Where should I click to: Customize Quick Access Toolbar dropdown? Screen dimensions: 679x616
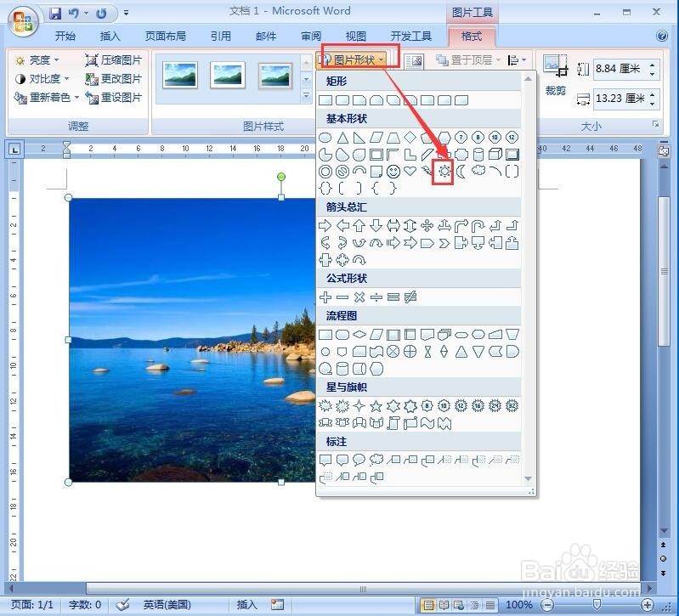(x=126, y=13)
